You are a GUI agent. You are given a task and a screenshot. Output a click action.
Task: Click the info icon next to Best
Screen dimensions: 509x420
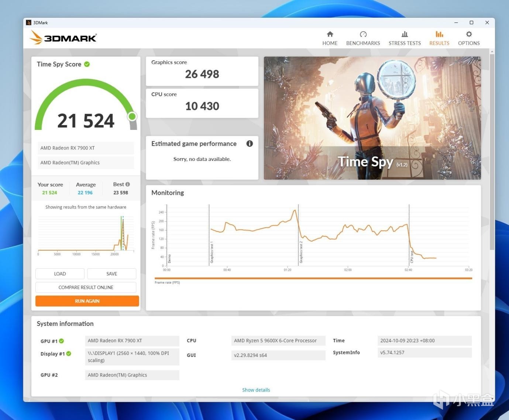(x=127, y=184)
